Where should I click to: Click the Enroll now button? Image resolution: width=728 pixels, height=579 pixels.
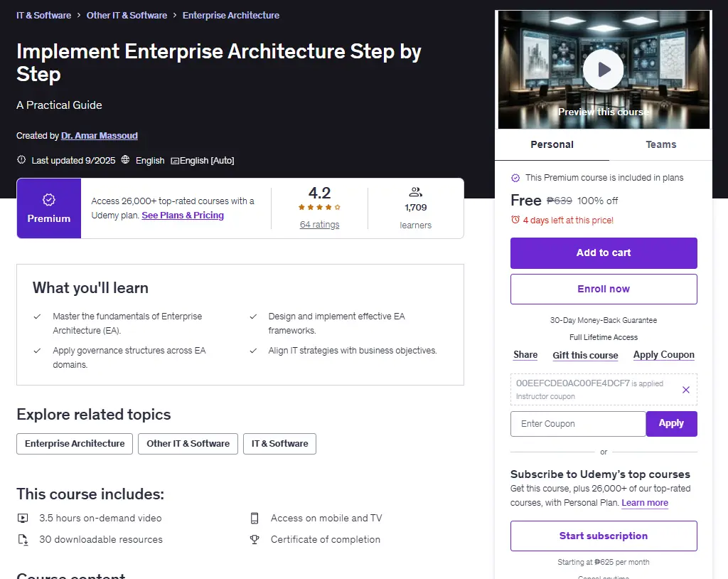[604, 289]
